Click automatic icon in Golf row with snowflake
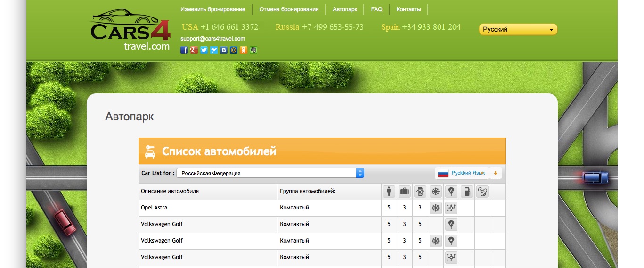644x268 pixels. pyautogui.click(x=451, y=241)
